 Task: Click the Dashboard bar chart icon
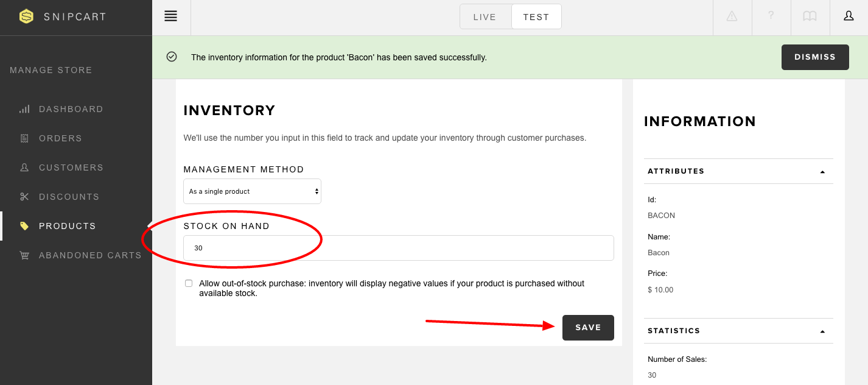[x=24, y=109]
